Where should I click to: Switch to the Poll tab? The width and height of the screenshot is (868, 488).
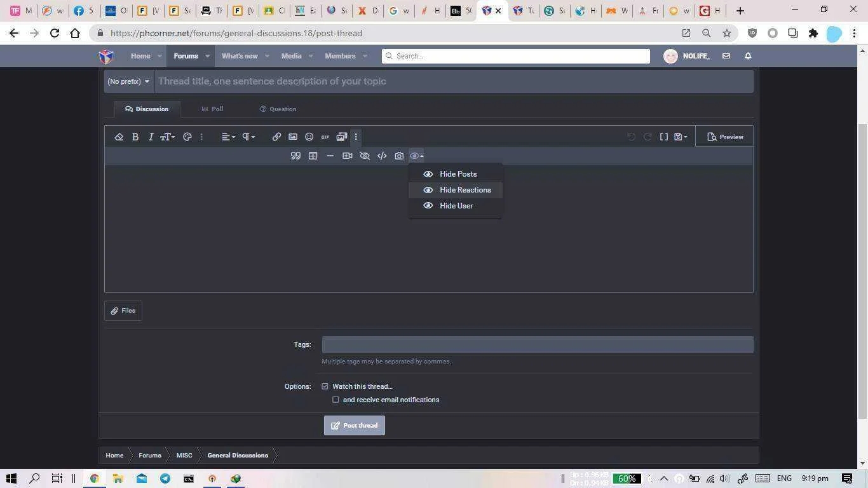point(212,109)
